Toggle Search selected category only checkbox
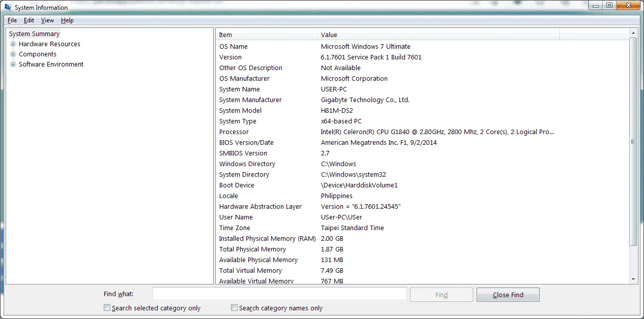644x319 pixels. click(107, 308)
